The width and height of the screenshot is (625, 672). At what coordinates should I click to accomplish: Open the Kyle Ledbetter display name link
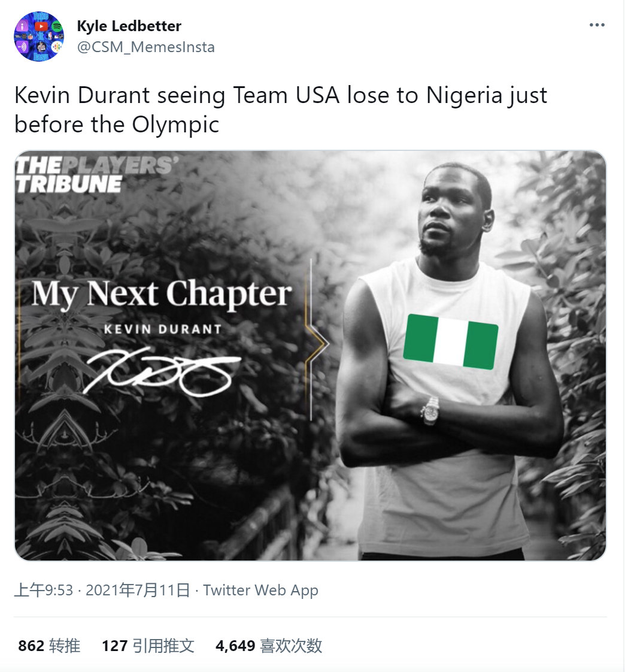click(x=129, y=26)
